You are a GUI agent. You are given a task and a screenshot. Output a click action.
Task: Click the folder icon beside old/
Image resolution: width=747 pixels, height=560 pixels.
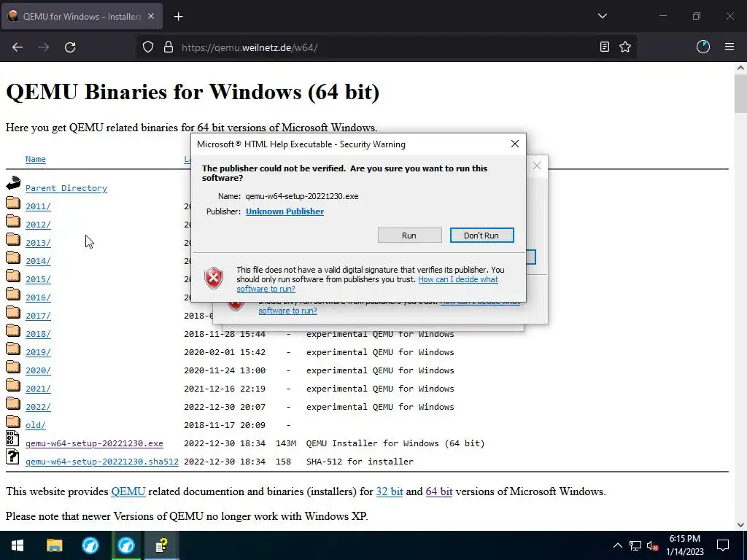(13, 422)
